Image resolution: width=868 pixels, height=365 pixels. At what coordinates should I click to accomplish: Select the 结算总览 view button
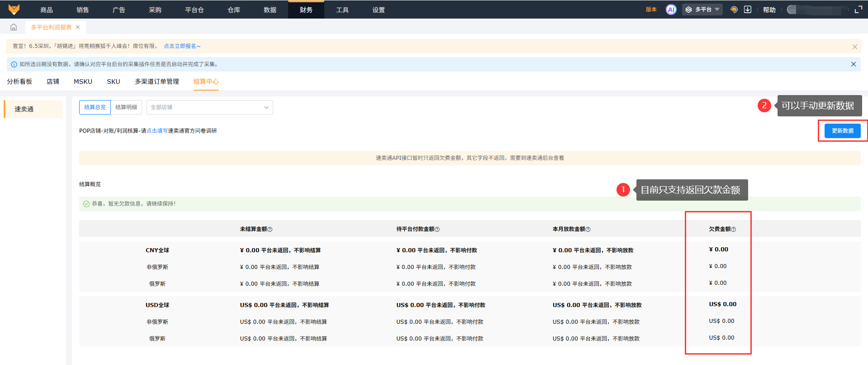pos(95,107)
